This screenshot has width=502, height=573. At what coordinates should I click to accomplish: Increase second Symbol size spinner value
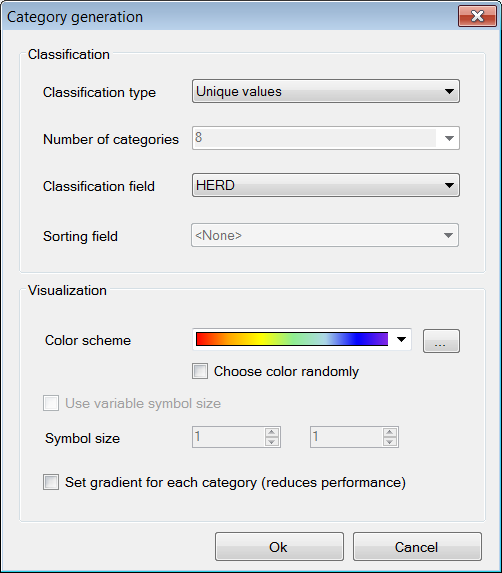389,432
